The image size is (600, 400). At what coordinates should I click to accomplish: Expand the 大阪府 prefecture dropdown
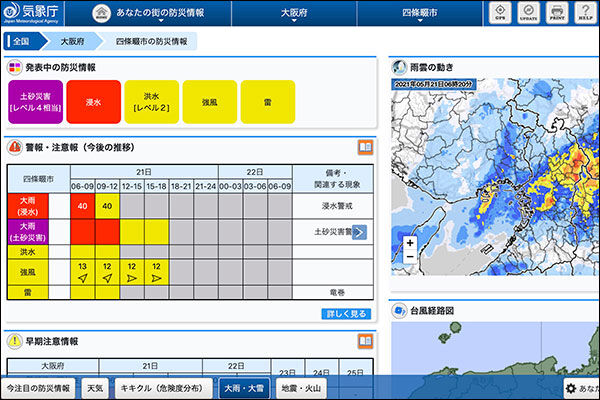tap(294, 13)
